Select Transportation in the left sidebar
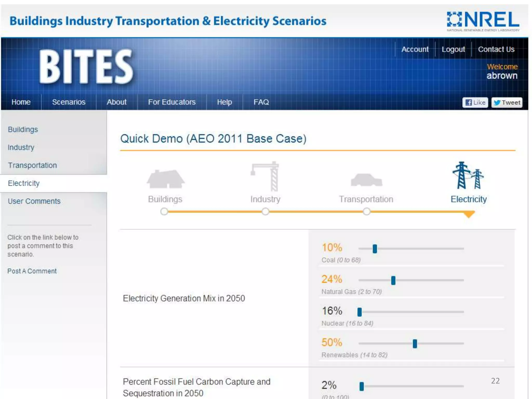This screenshot has width=532, height=399. [32, 165]
